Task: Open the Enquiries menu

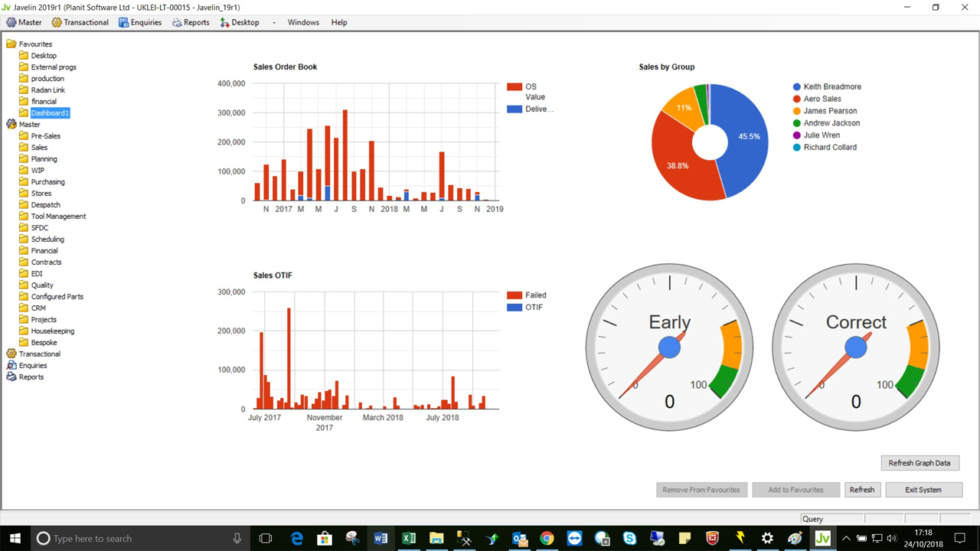Action: (x=139, y=22)
